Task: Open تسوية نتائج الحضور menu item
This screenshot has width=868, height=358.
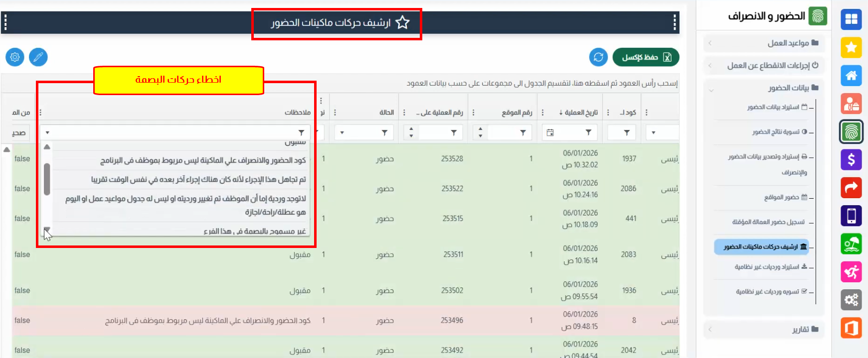Action: tap(779, 132)
